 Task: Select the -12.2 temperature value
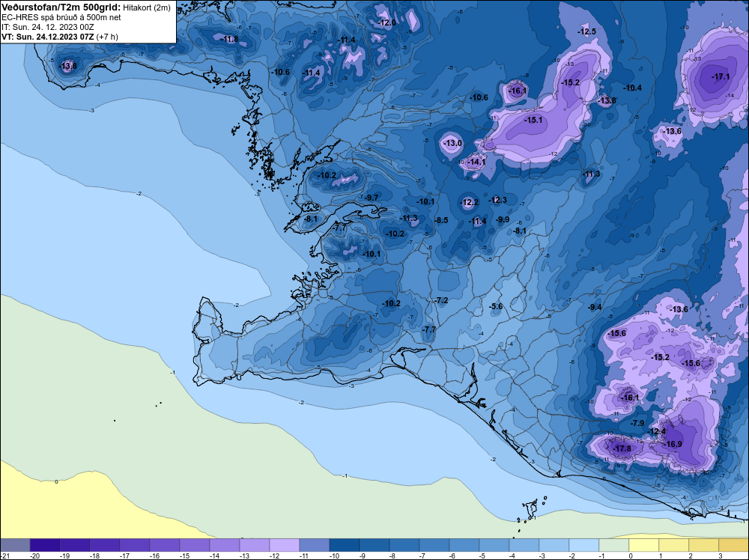[x=470, y=203]
